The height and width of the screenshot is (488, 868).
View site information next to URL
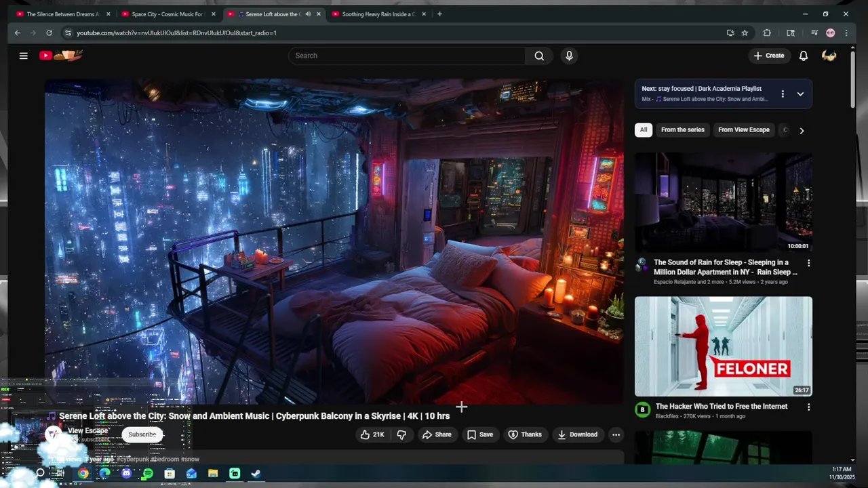coord(67,33)
